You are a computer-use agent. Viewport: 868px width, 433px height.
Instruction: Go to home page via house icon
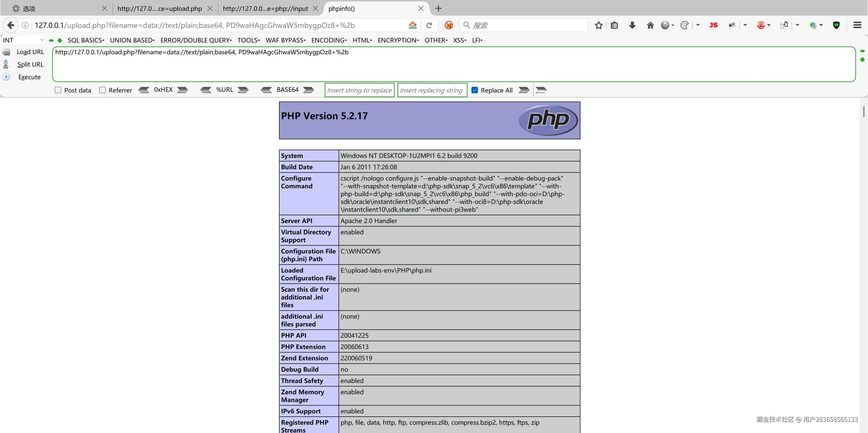[650, 25]
